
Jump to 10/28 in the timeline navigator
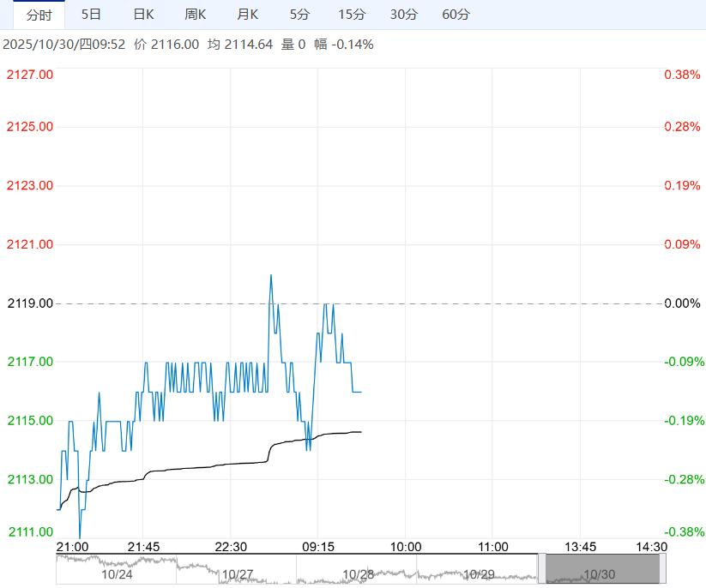(x=359, y=574)
